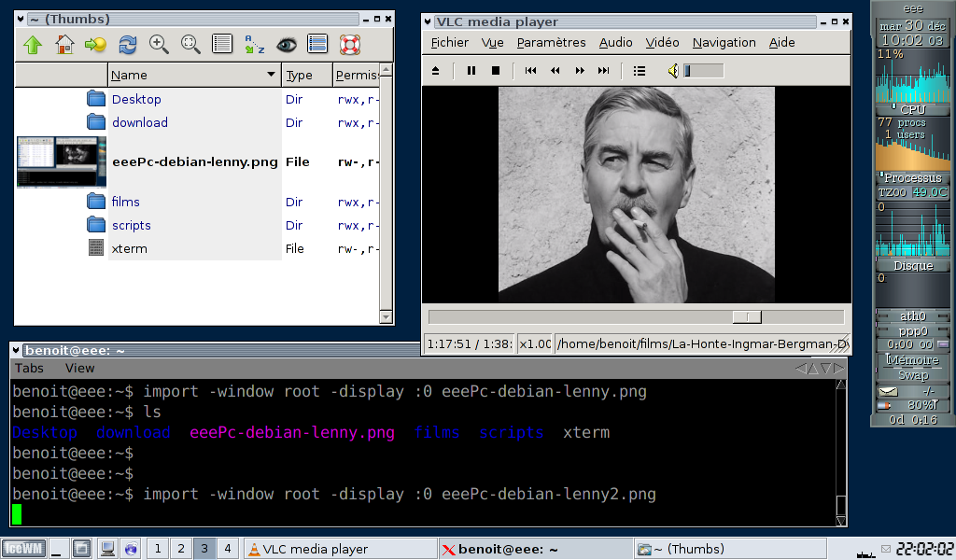The height and width of the screenshot is (560, 956).
Task: Sort files by the Name column header
Action: point(194,75)
